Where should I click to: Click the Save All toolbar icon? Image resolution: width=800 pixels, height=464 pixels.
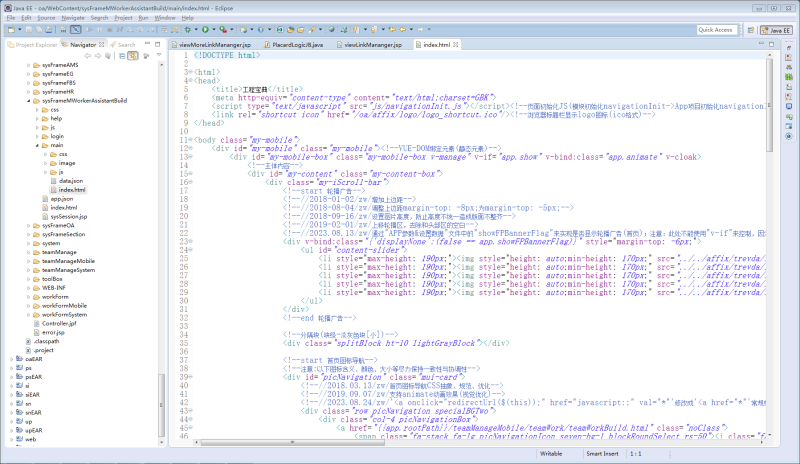pyautogui.click(x=39, y=30)
